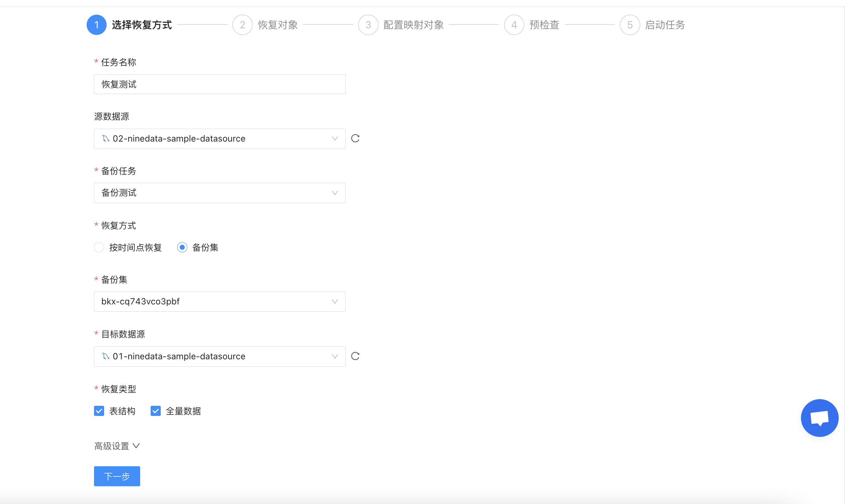Uncheck the 表结构 checkbox
Screen dimensions: 845x504
(99, 411)
